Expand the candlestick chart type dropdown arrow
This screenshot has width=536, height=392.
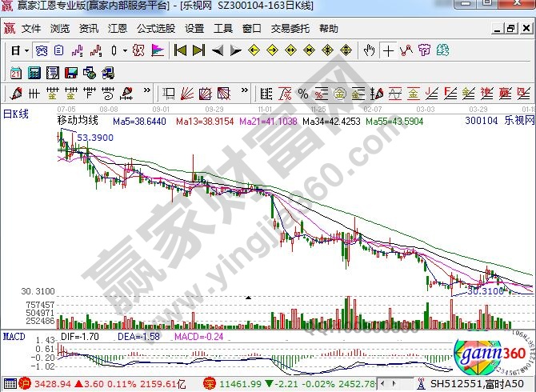[x=124, y=50]
